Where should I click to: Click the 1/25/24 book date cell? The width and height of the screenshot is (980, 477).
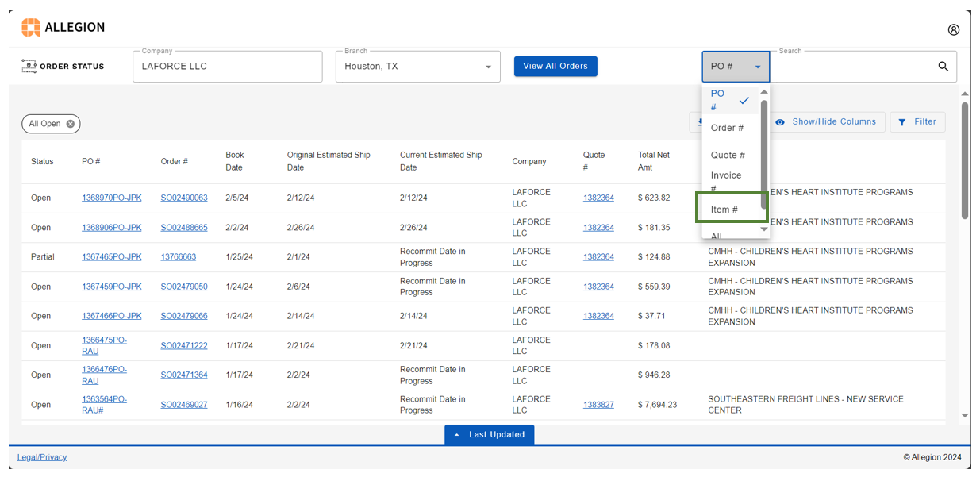(x=237, y=257)
